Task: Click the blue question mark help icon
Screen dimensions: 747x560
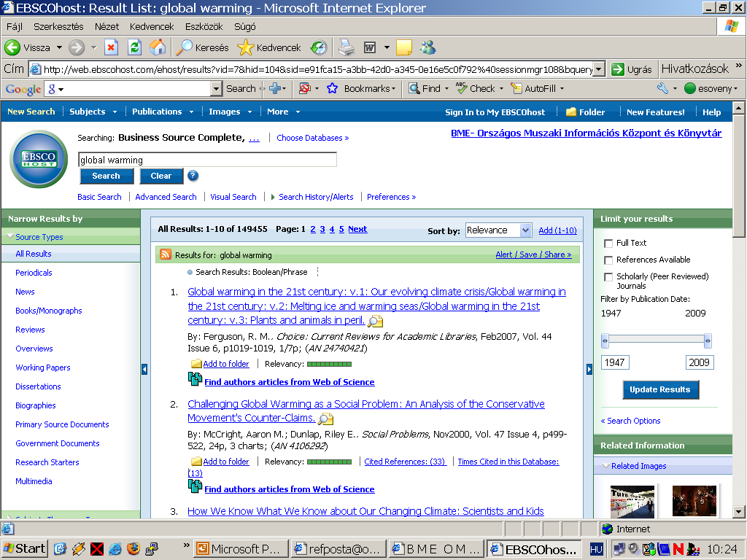Action: [x=193, y=176]
